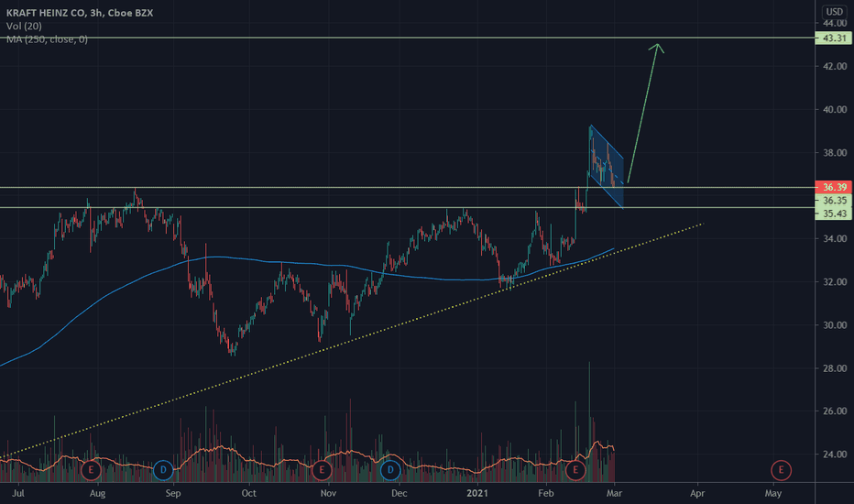Open the upcoming earnings marker above May
Viewport: 854px width, 504px height.
click(x=781, y=470)
